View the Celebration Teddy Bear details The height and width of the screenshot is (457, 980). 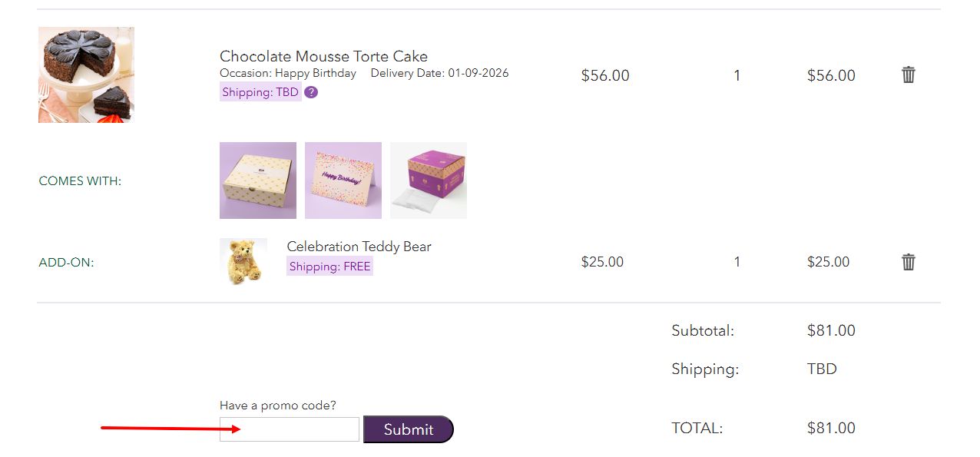click(x=359, y=247)
